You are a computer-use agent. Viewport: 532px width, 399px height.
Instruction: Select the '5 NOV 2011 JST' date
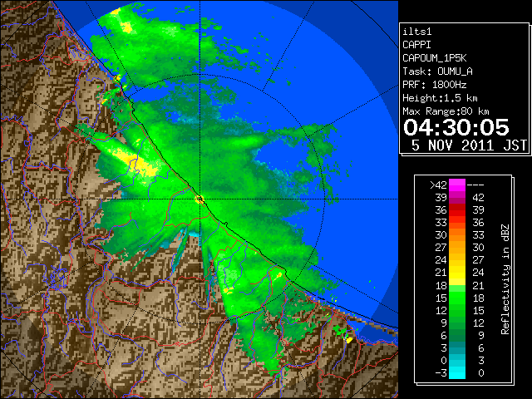(x=469, y=145)
